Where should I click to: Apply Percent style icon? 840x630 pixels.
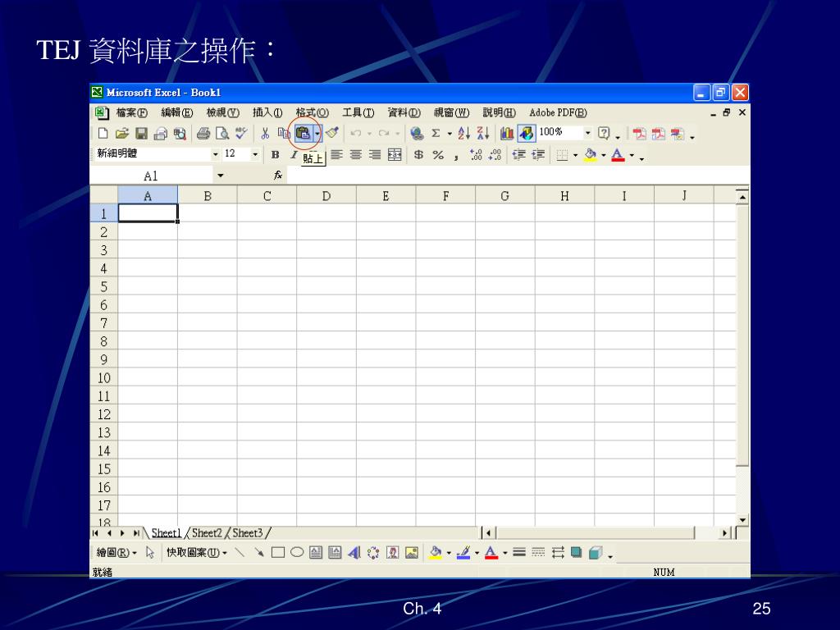coord(438,155)
